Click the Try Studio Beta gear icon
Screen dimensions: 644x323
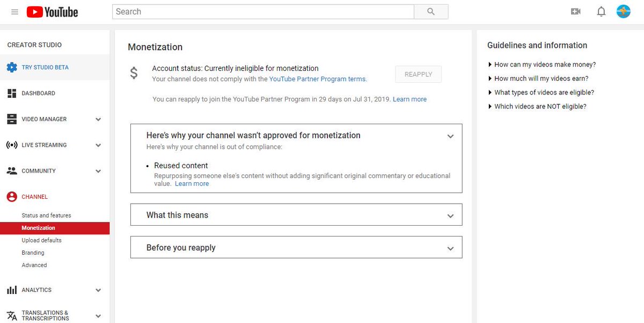coord(12,68)
